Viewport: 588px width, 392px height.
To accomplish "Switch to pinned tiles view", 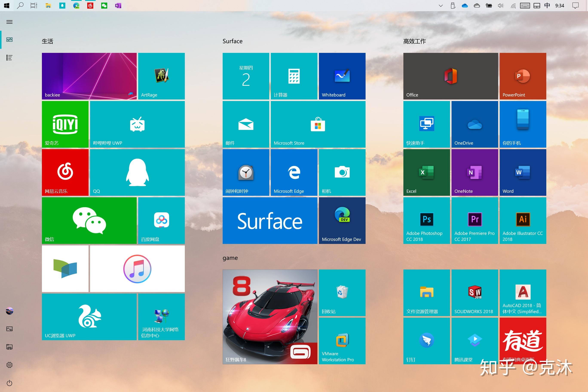I will [9, 40].
